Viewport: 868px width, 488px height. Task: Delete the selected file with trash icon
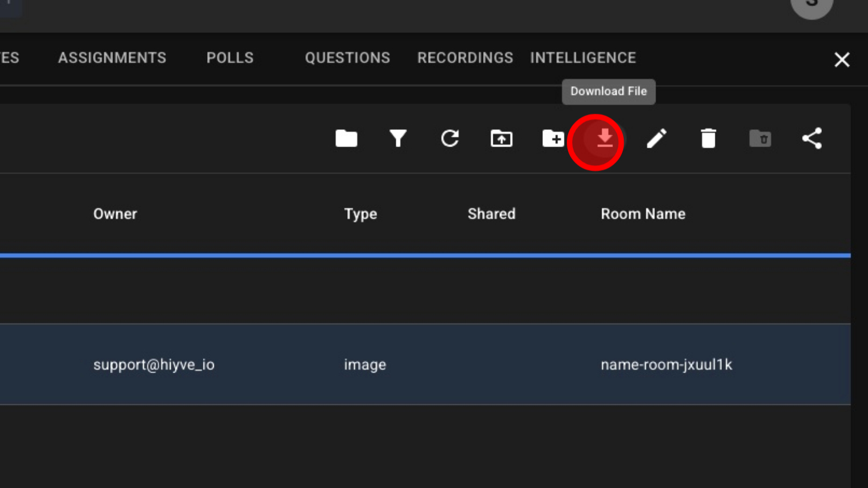[708, 139]
